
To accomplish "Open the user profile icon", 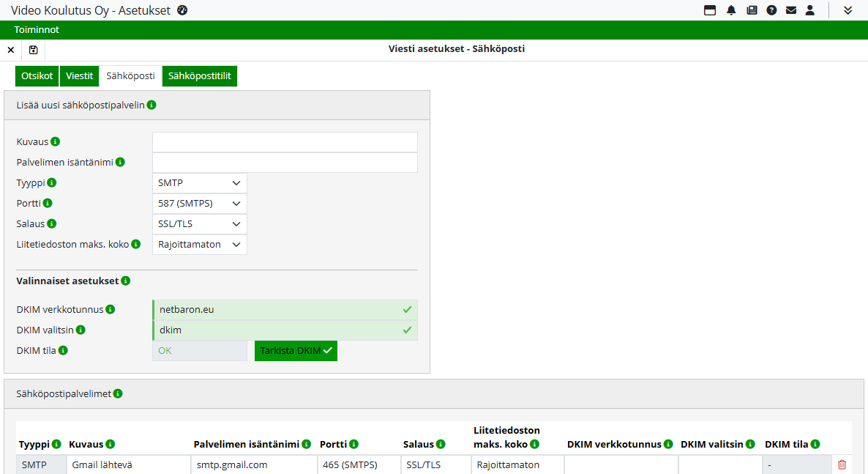I will [810, 10].
